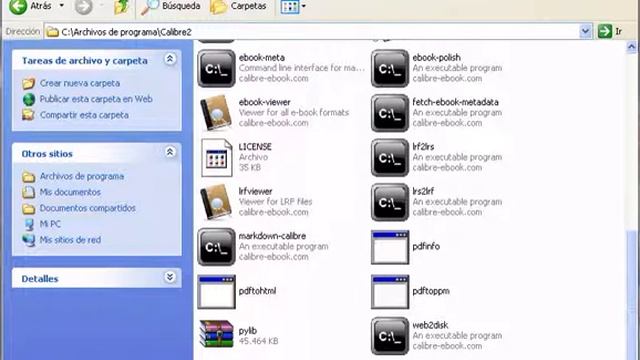
Task: Select the pdftohtml program icon
Action: pyautogui.click(x=216, y=291)
